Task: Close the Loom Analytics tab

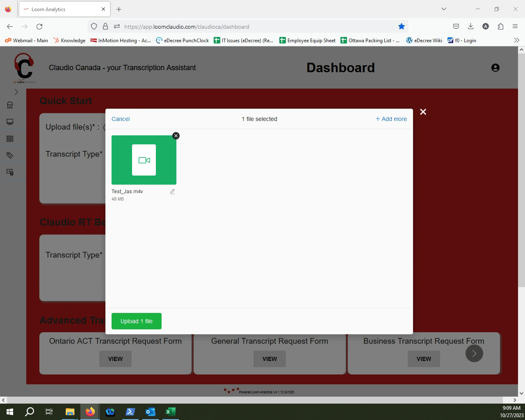Action: pos(103,9)
